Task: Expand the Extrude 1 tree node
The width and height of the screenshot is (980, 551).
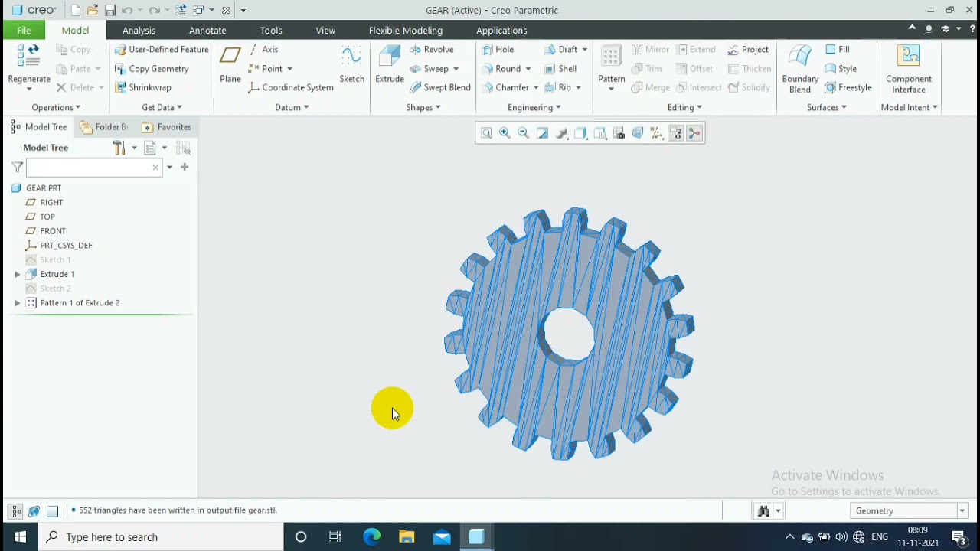Action: (18, 274)
